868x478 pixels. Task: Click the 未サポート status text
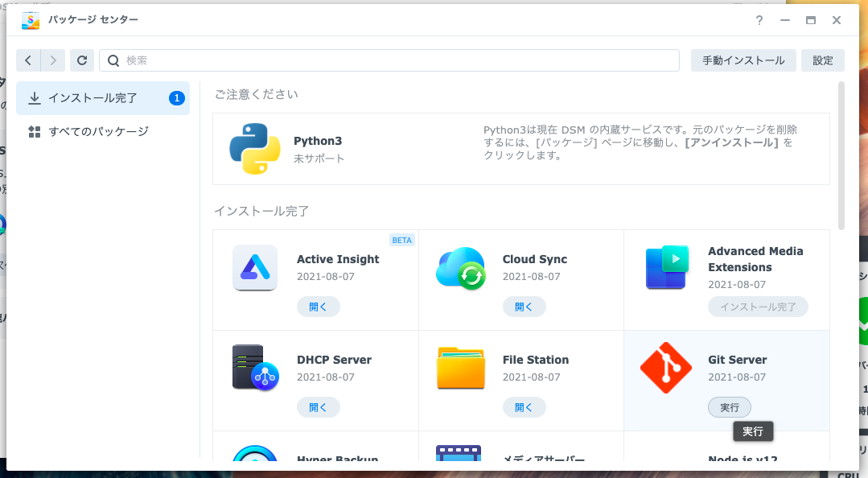point(319,159)
